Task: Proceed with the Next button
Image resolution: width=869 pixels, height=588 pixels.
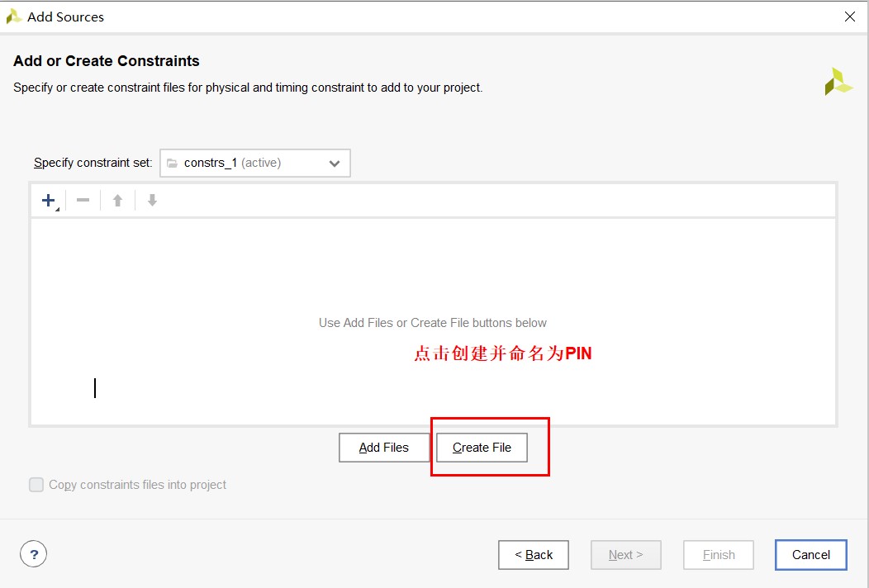Action: [x=625, y=555]
